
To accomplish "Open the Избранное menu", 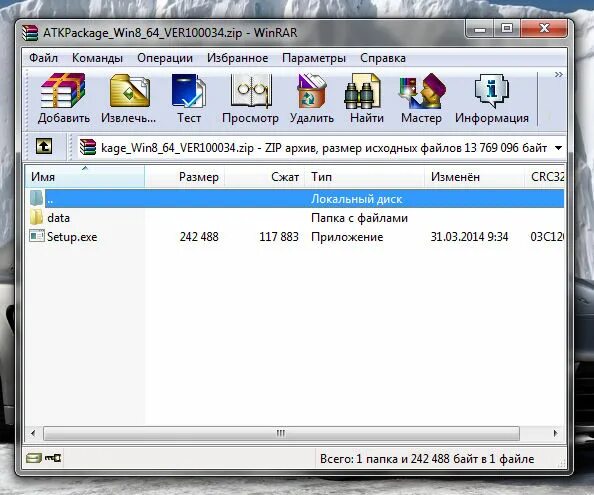I will click(238, 58).
